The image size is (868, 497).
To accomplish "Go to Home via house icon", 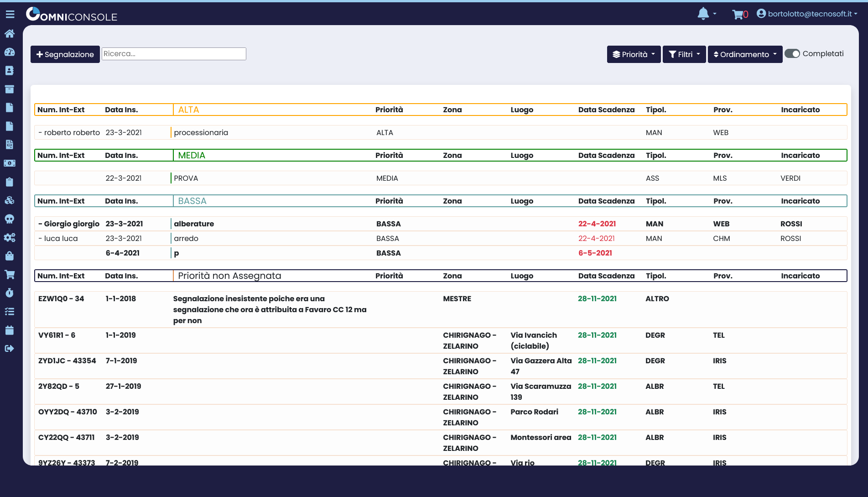I will [x=10, y=34].
